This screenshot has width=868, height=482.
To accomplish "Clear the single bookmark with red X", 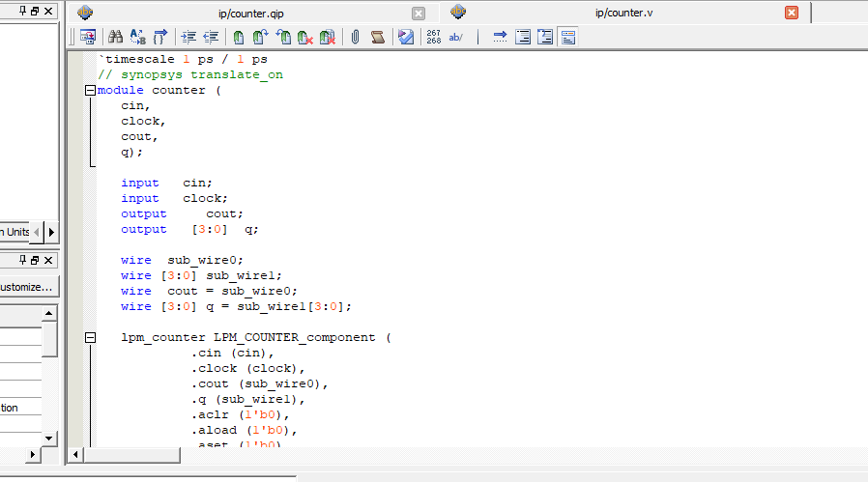I will tap(305, 37).
